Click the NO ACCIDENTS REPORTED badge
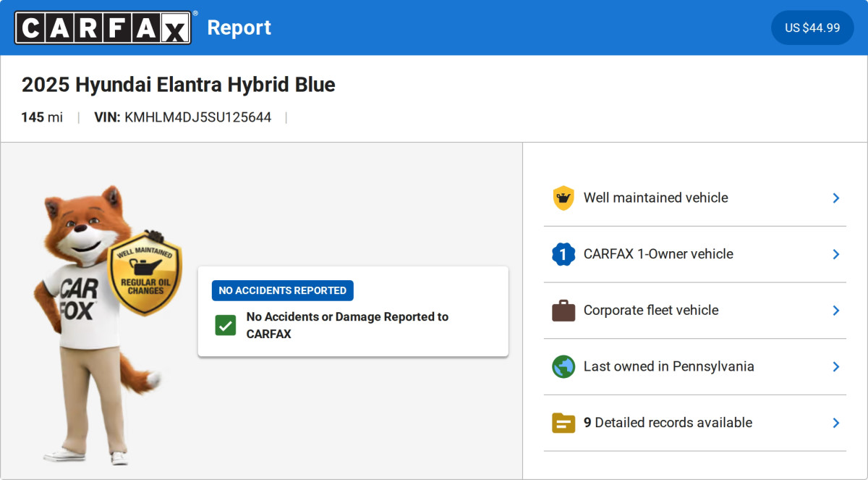This screenshot has width=868, height=480. coord(282,290)
